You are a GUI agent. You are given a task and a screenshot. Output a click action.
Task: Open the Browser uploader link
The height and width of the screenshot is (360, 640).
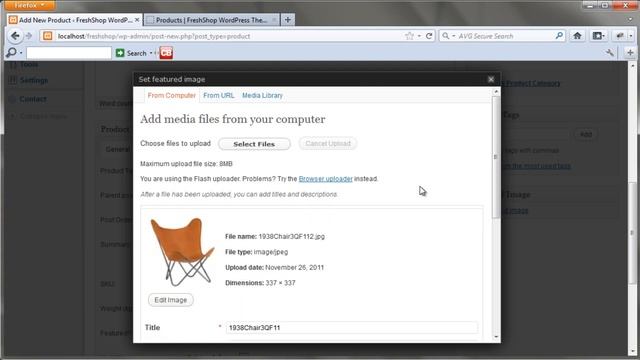tap(325, 179)
